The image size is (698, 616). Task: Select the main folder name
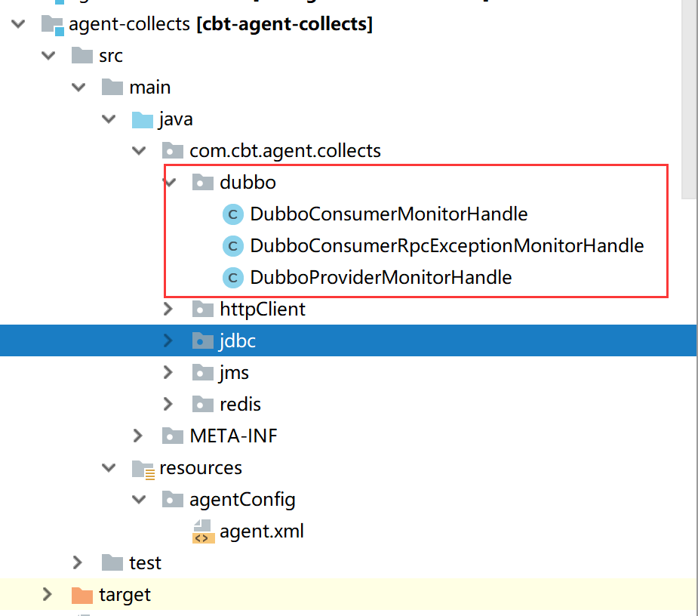point(150,88)
